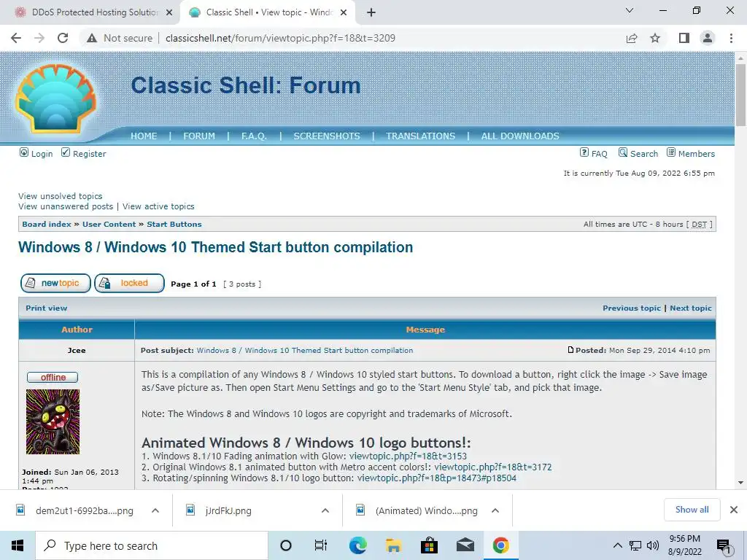Screen dimensions: 747x560
Task: Click the Not secure warning icon
Action: click(x=92, y=38)
